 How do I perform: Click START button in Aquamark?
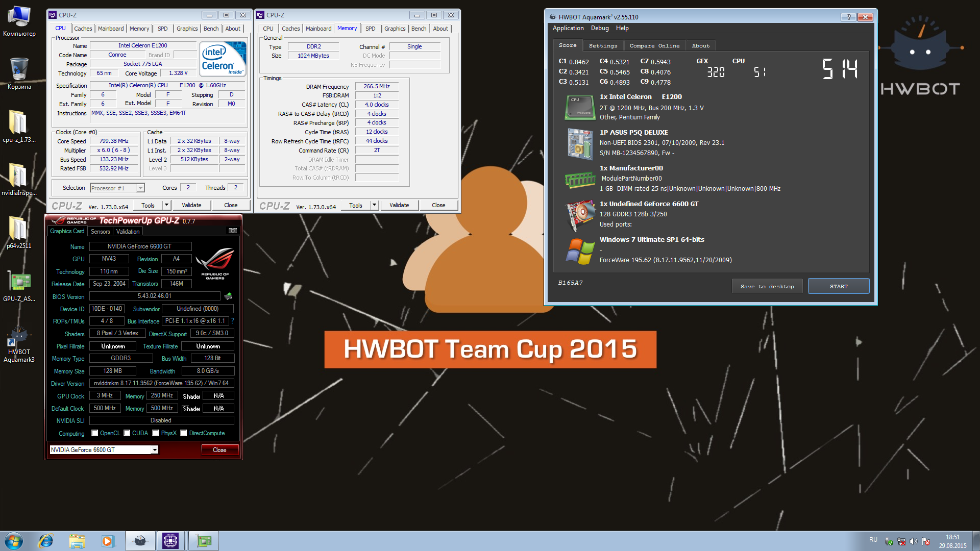pyautogui.click(x=839, y=286)
